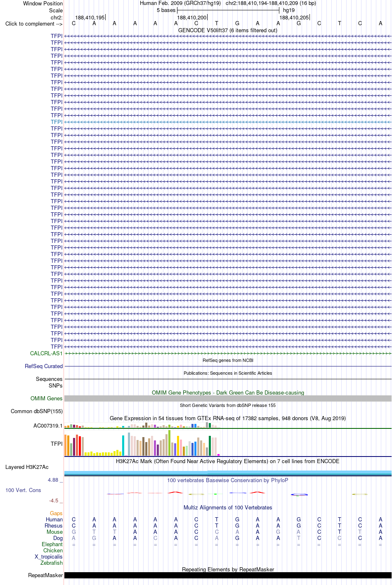The image size is (392, 585).
Task: Click the OMIM Genes track label
Action: [x=47, y=398]
